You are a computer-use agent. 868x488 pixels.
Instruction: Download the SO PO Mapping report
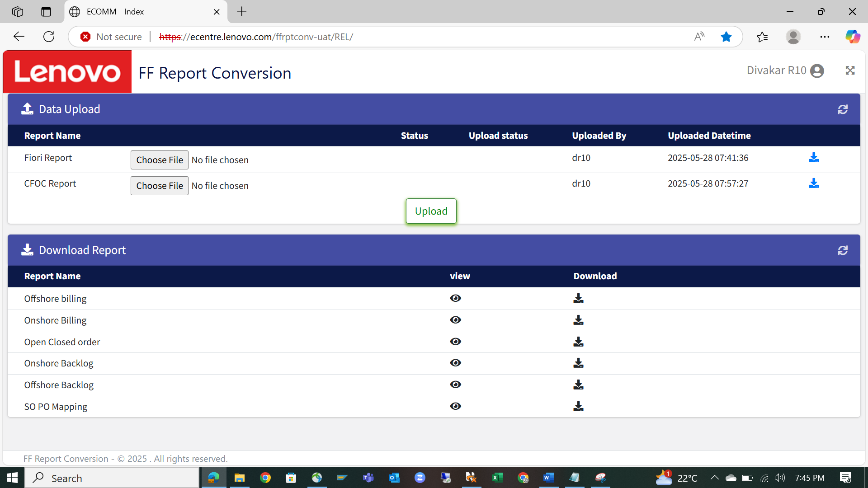tap(578, 407)
